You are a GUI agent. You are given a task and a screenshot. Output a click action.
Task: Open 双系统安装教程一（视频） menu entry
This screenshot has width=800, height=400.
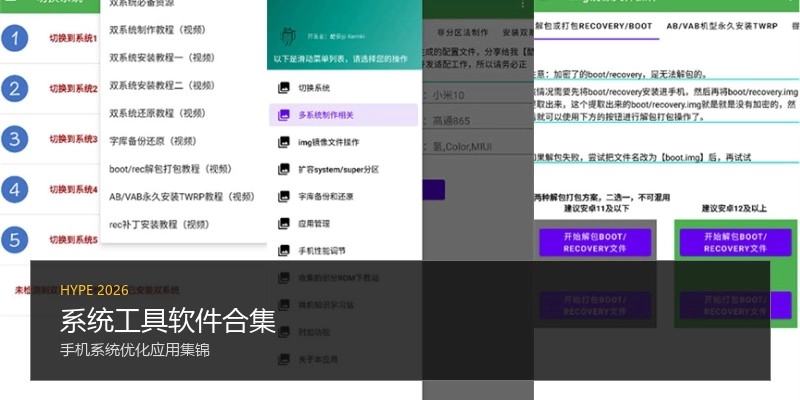(162, 58)
